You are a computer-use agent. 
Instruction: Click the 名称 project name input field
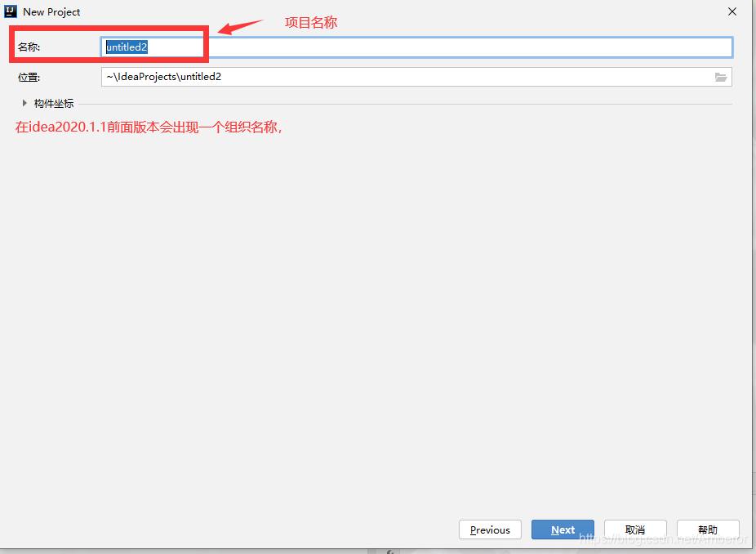click(x=416, y=47)
